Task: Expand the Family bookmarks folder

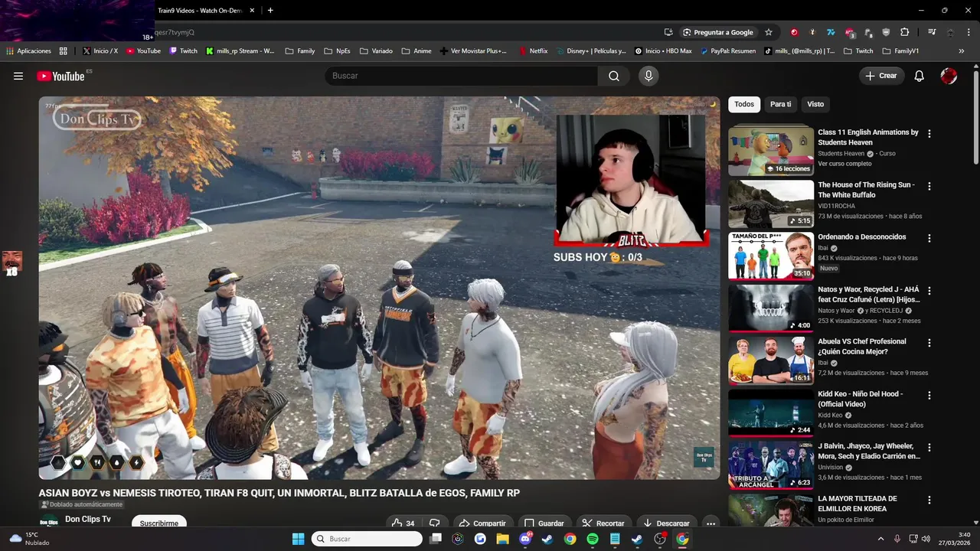Action: (x=299, y=51)
